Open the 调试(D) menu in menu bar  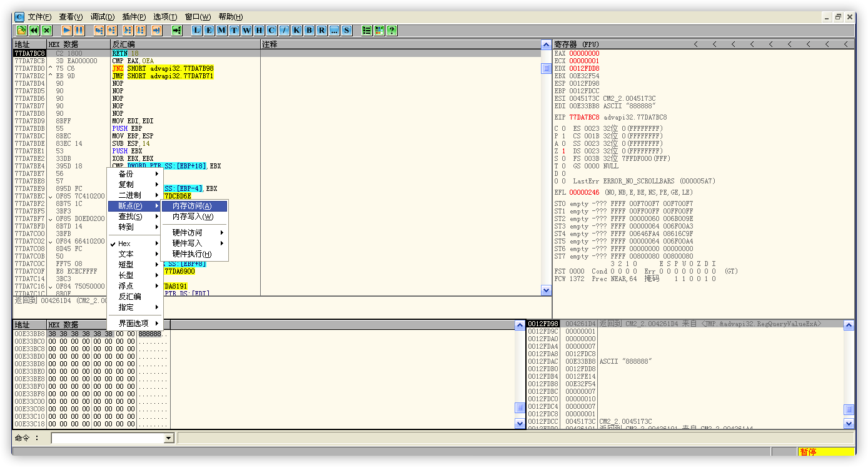pos(103,17)
